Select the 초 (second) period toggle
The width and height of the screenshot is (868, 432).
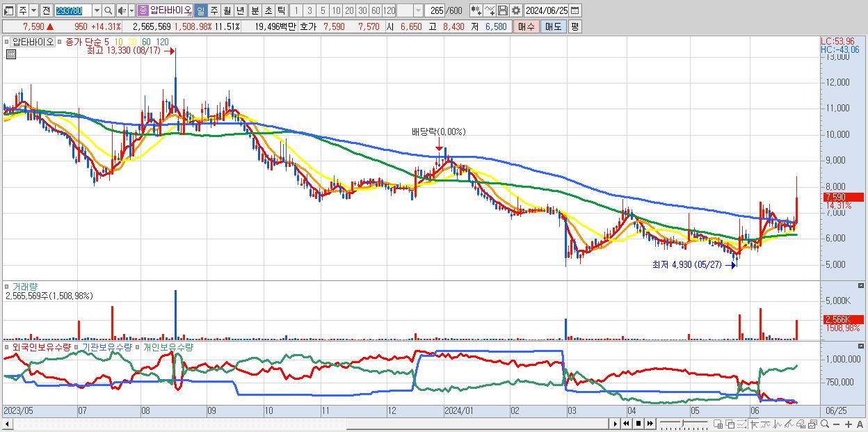[268, 10]
